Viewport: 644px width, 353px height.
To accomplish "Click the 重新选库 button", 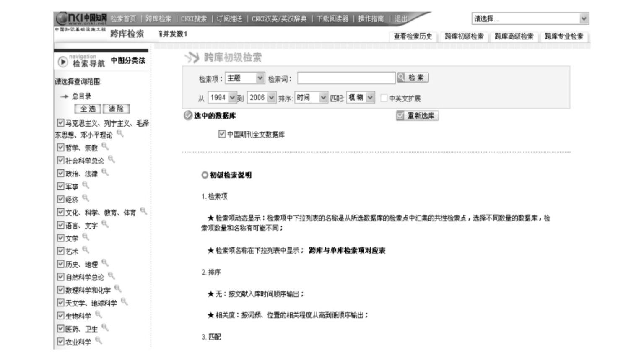I will point(418,116).
